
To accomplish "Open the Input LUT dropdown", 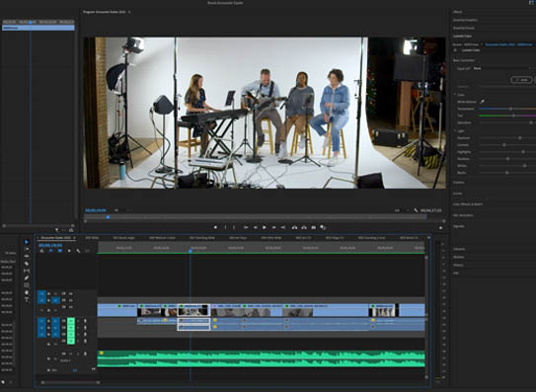I will (502, 68).
